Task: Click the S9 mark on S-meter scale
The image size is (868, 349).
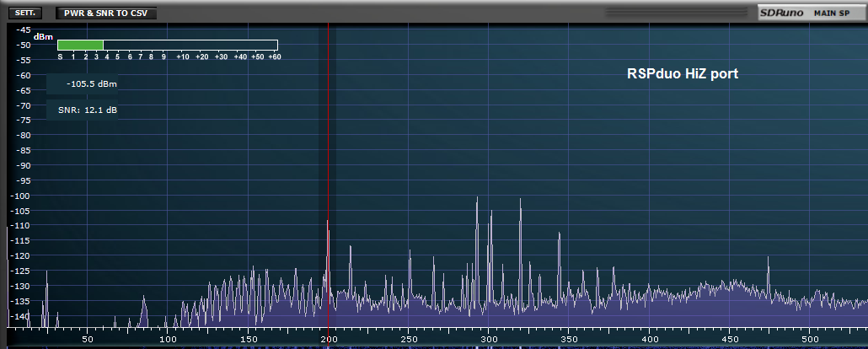Action: click(x=163, y=56)
